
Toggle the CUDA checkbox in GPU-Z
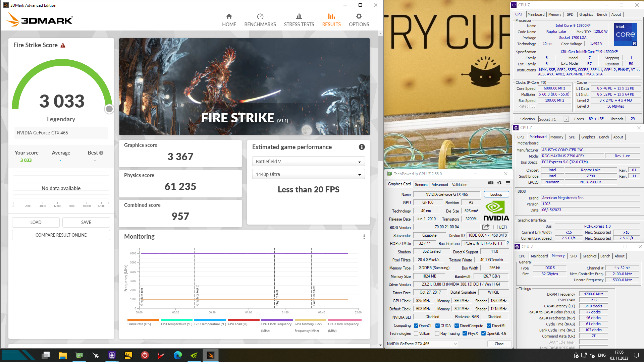(x=437, y=326)
